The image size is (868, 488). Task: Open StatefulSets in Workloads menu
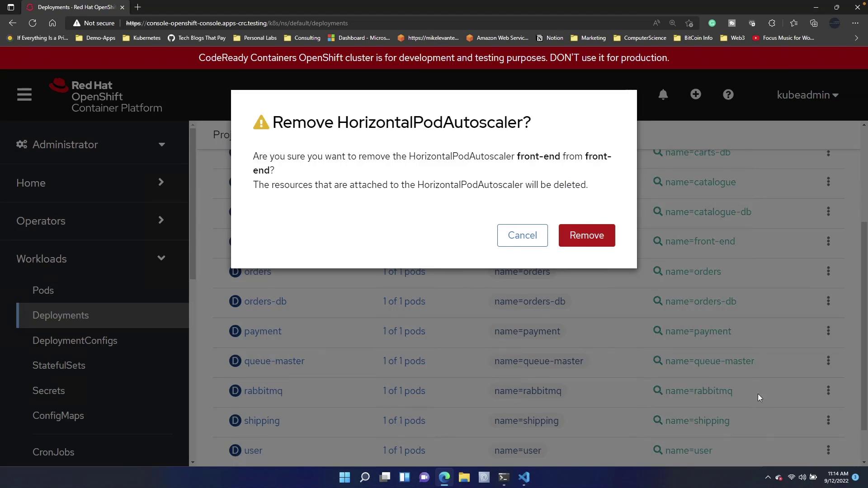click(59, 365)
